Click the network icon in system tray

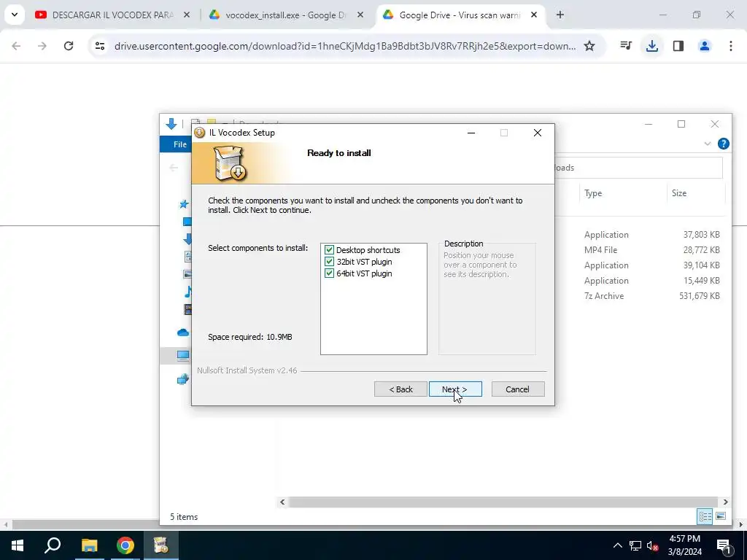click(635, 545)
